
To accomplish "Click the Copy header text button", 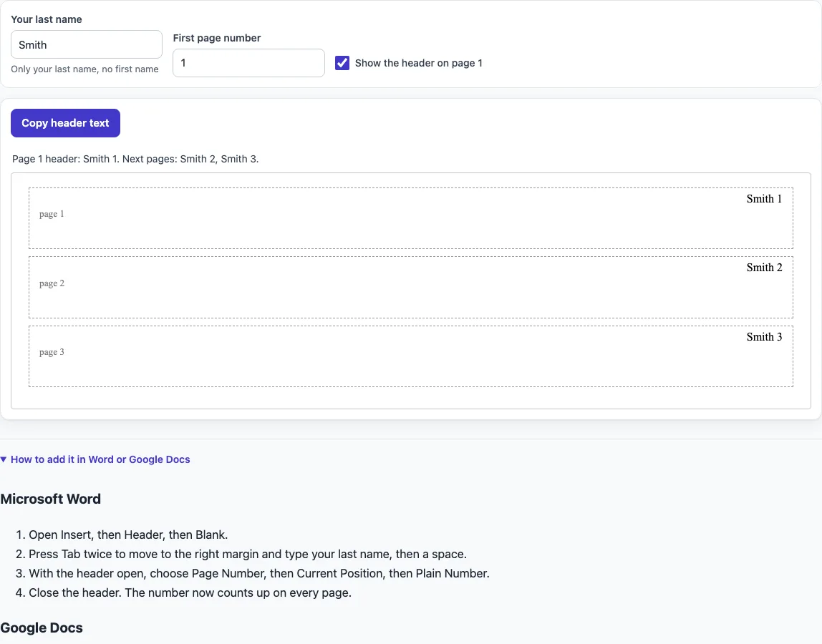I will 66,123.
